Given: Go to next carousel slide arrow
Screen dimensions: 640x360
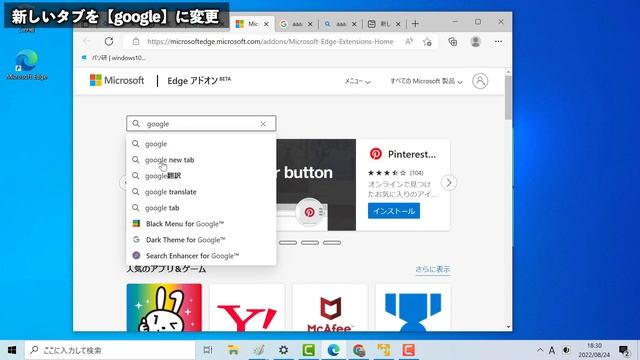Looking at the screenshot, I should tap(449, 182).
